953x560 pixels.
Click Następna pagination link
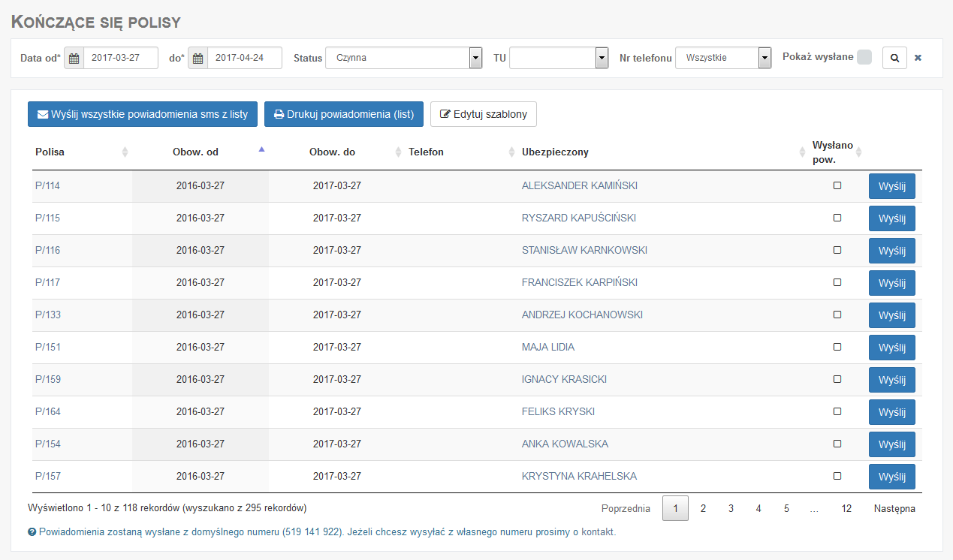click(894, 508)
